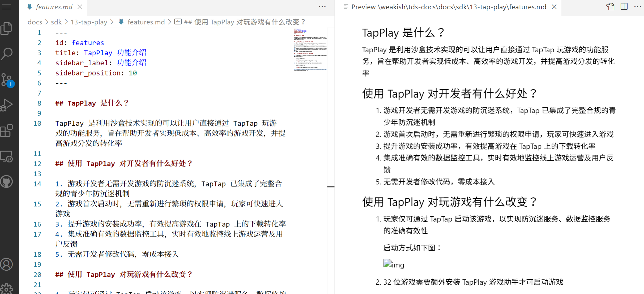Click the '## TapPlay 是什么？' source heading
The height and width of the screenshot is (294, 644).
pos(92,103)
